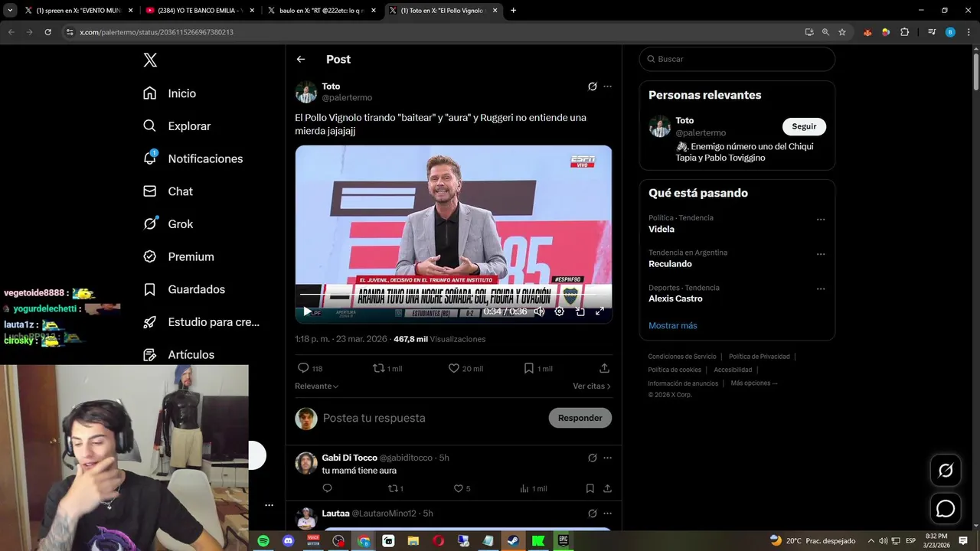This screenshot has height=551, width=980.
Task: Open Política de Privacidad link
Action: tap(759, 357)
